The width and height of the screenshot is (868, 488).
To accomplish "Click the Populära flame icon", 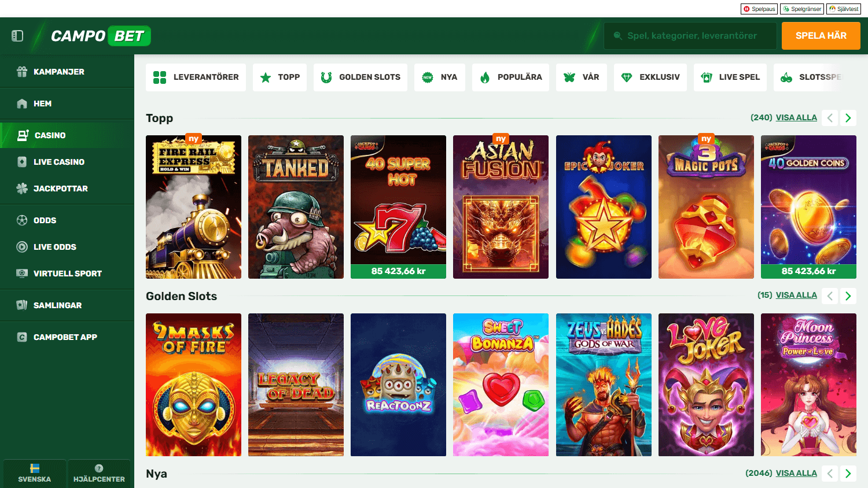I will coord(485,77).
